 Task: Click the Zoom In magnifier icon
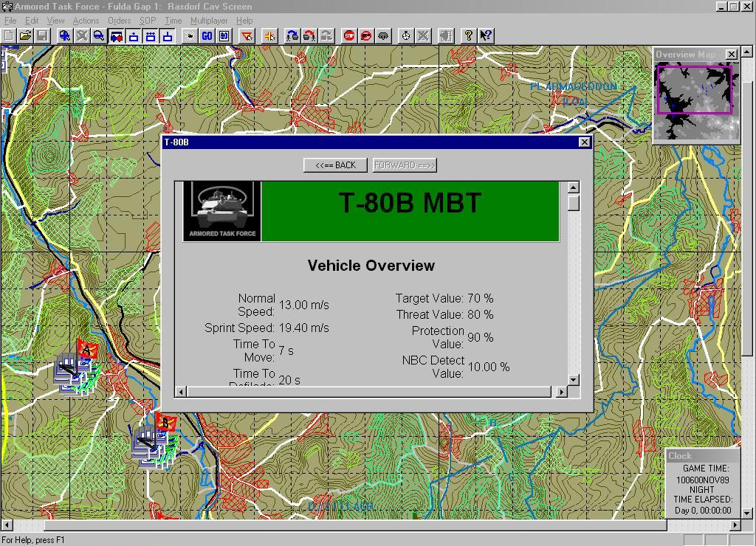tap(65, 35)
